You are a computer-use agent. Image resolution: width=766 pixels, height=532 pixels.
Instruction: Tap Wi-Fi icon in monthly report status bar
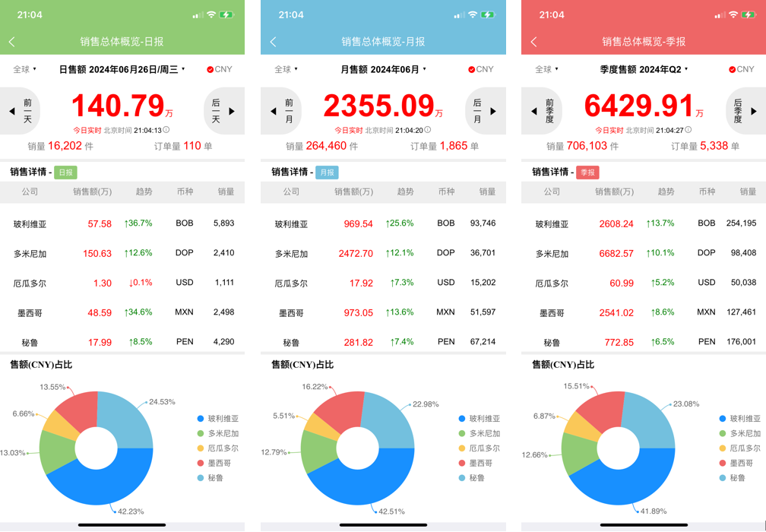pos(473,14)
